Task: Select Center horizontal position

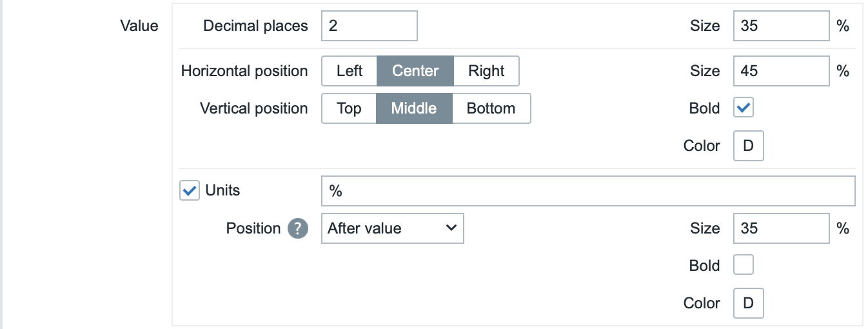Action: tap(415, 71)
